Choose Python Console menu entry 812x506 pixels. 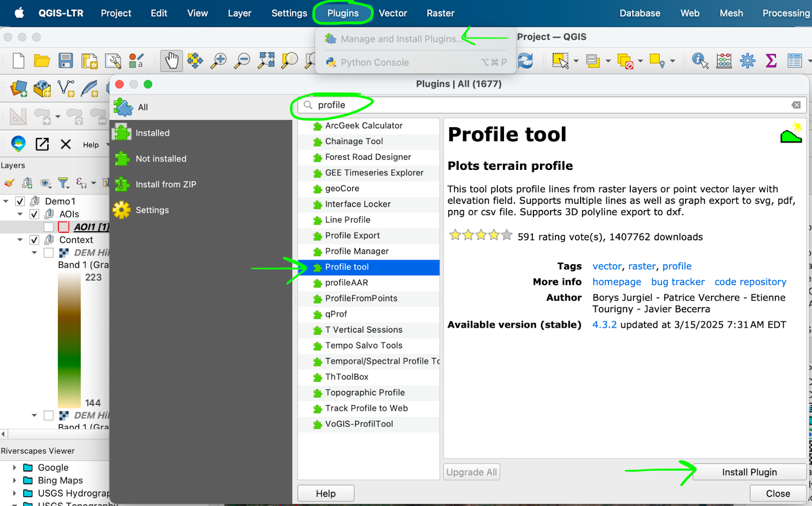415,62
